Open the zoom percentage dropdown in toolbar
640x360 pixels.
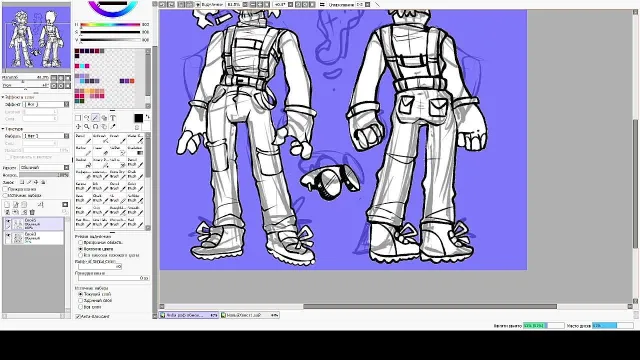[x=245, y=4]
